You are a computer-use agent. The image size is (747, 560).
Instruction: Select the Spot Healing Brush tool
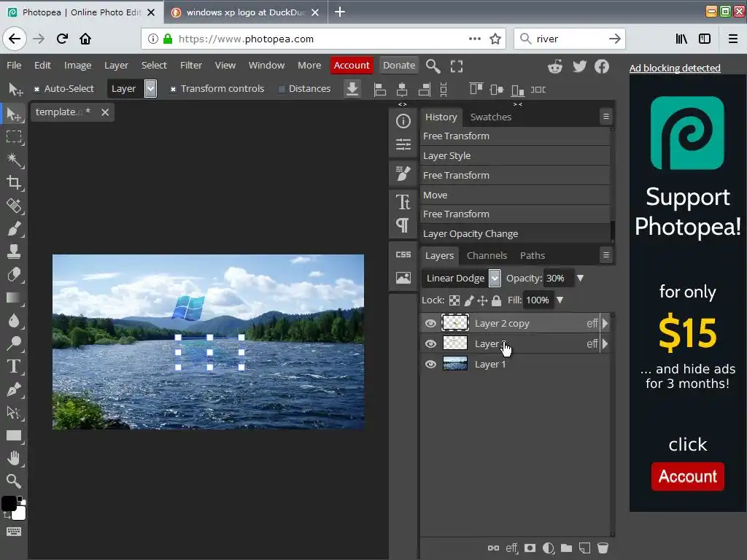[x=13, y=206]
